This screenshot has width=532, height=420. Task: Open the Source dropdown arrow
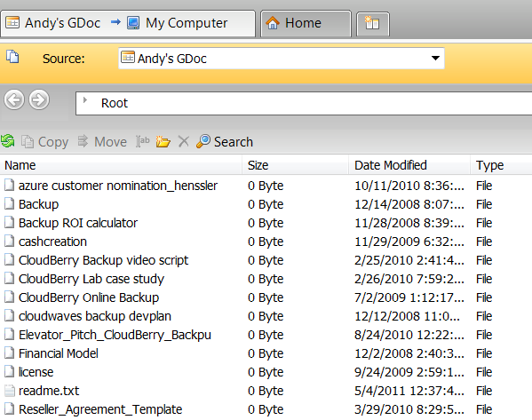coord(435,58)
